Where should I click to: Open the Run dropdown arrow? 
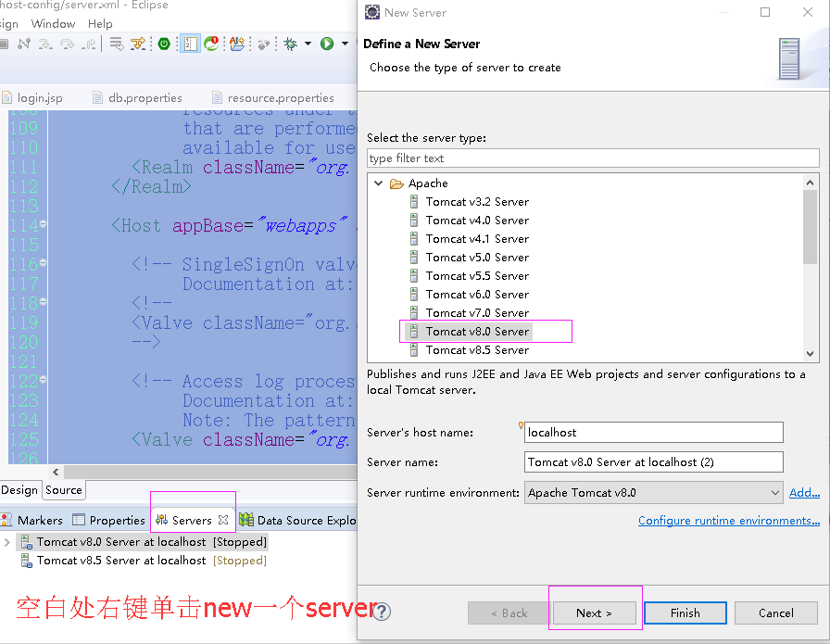346,44
